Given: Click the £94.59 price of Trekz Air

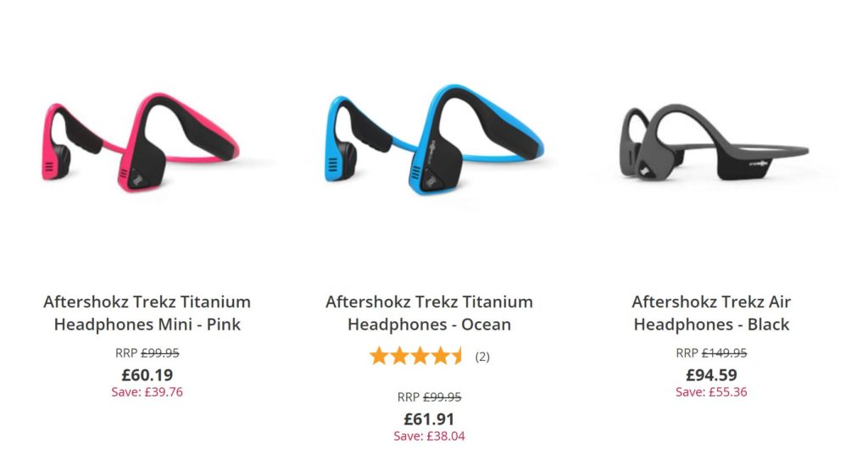Looking at the screenshot, I should point(711,375).
